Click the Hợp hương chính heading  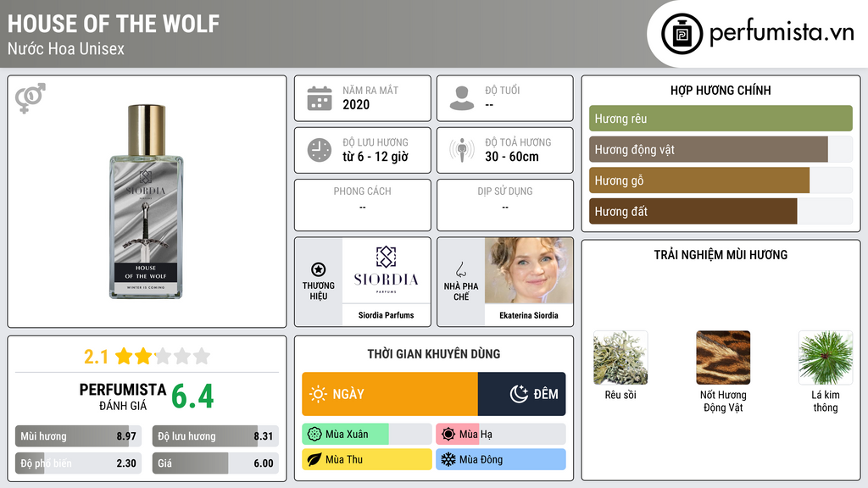[x=721, y=91]
